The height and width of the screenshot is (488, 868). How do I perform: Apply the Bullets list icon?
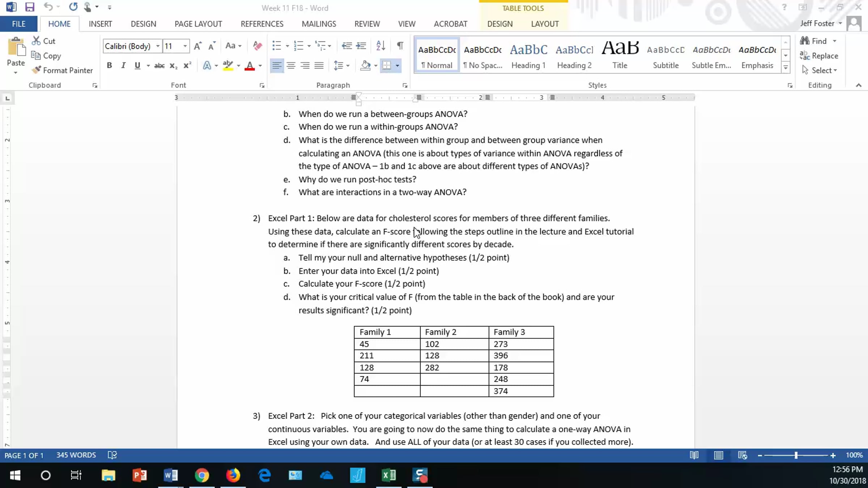(x=277, y=46)
